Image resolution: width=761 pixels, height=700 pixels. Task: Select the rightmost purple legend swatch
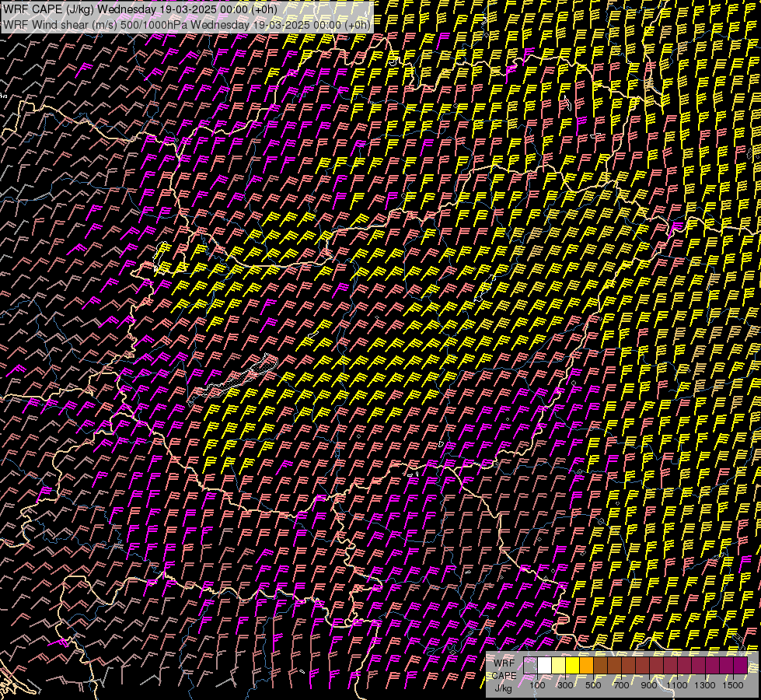(740, 665)
